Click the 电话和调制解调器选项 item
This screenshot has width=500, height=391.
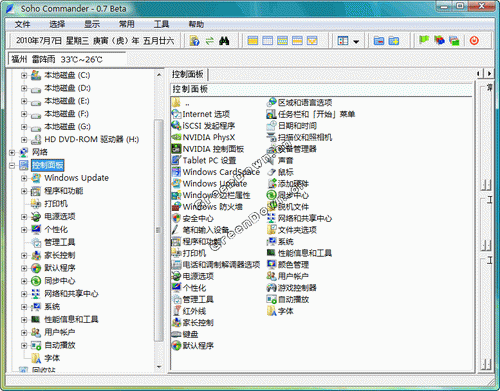click(x=216, y=265)
